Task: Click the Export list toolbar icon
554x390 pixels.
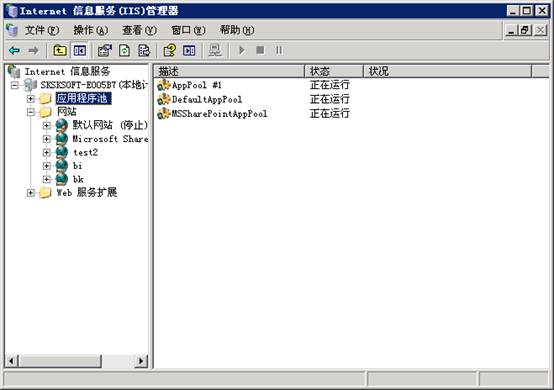Action: pyautogui.click(x=144, y=51)
